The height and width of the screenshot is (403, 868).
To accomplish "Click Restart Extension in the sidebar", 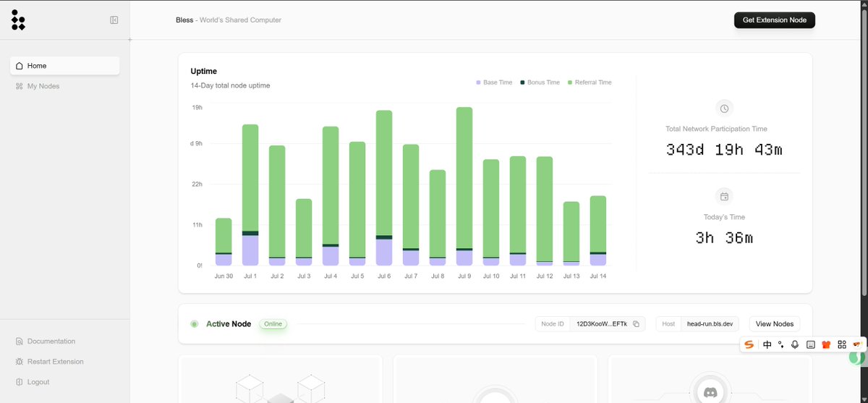I will click(x=49, y=362).
